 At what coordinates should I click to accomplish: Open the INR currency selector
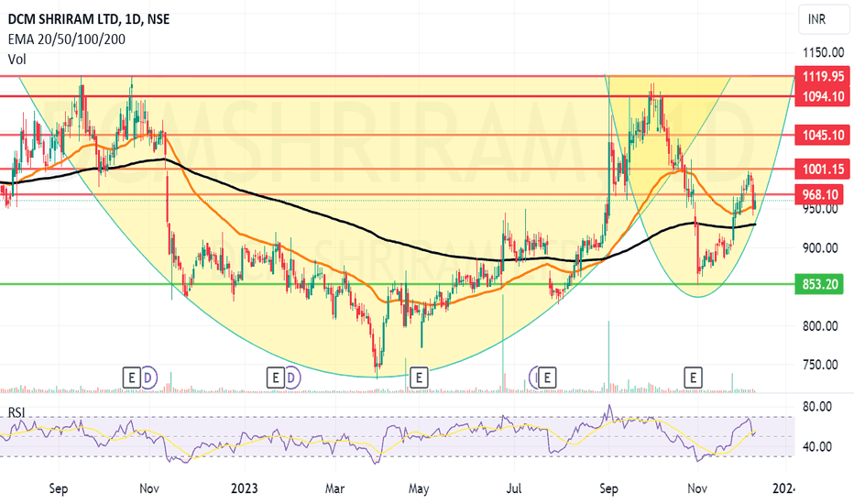click(823, 19)
